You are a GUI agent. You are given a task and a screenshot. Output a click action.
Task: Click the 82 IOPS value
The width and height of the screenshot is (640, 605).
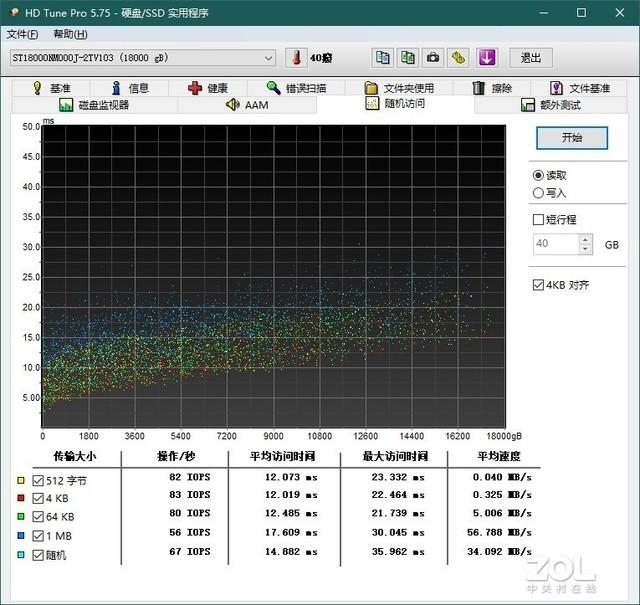coord(190,477)
